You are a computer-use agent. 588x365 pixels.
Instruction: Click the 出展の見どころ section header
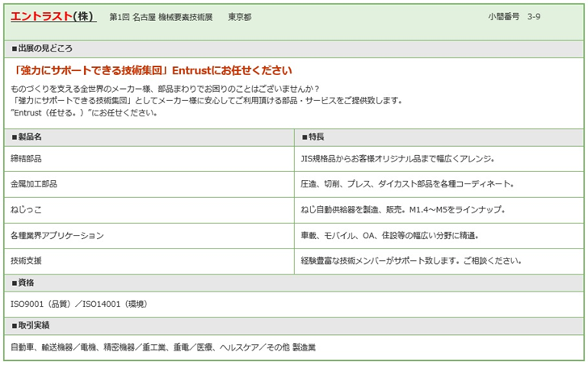(42, 49)
